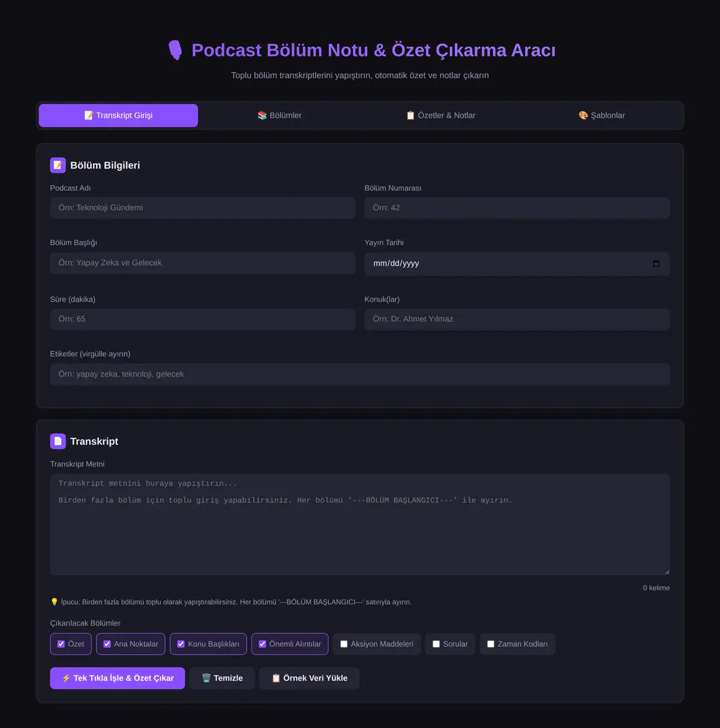The image size is (720, 728).
Task: Clear the form with the Temizle button
Action: click(222, 678)
